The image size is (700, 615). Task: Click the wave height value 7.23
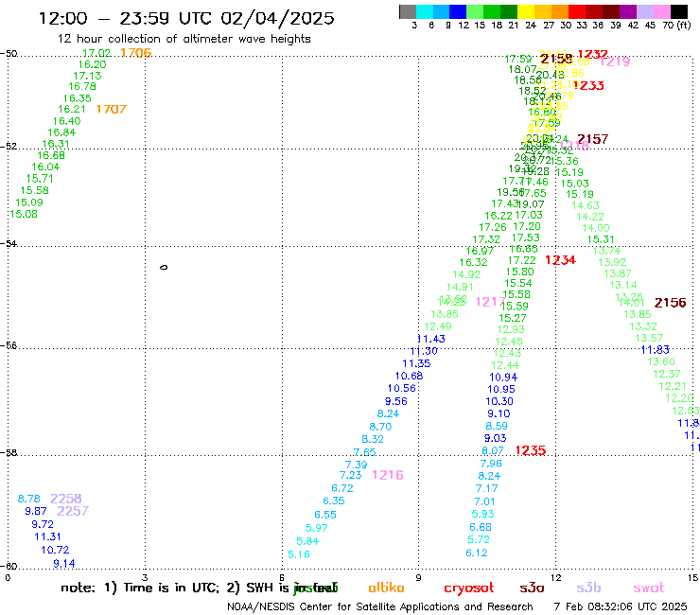point(350,475)
